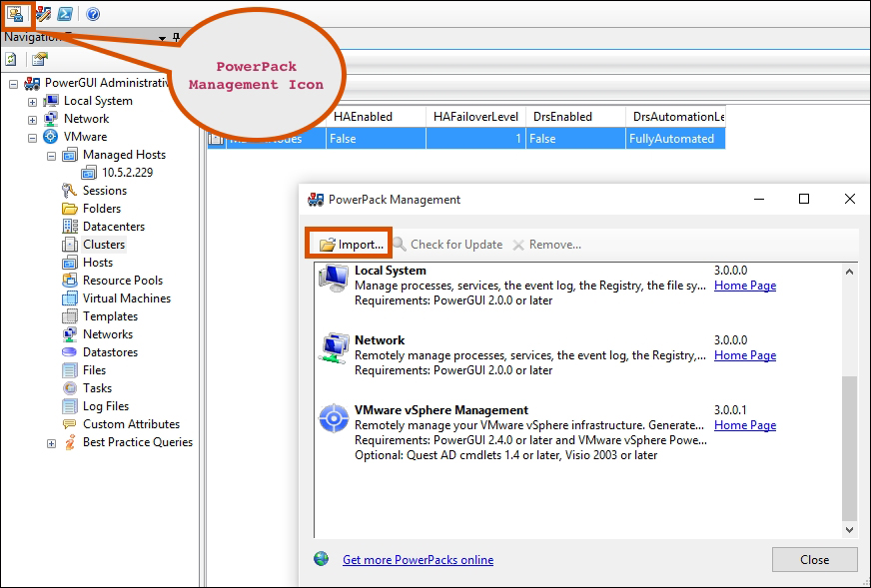Viewport: 871px width, 588px height.
Task: Click the Datacenters building icon
Action: pyautogui.click(x=70, y=226)
